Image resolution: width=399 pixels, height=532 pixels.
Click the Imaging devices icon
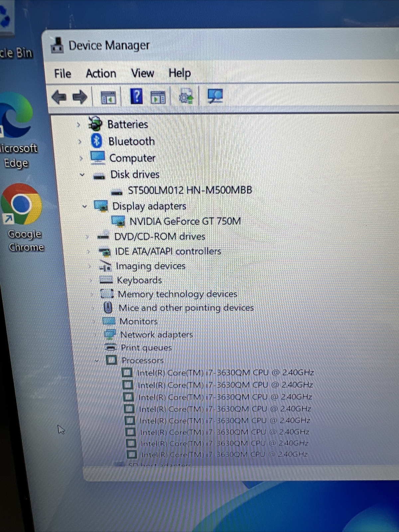[x=105, y=266]
